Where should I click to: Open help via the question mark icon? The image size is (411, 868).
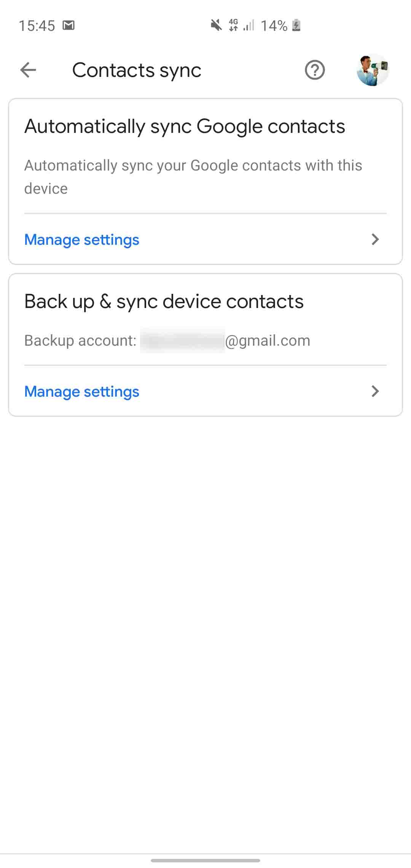coord(315,70)
